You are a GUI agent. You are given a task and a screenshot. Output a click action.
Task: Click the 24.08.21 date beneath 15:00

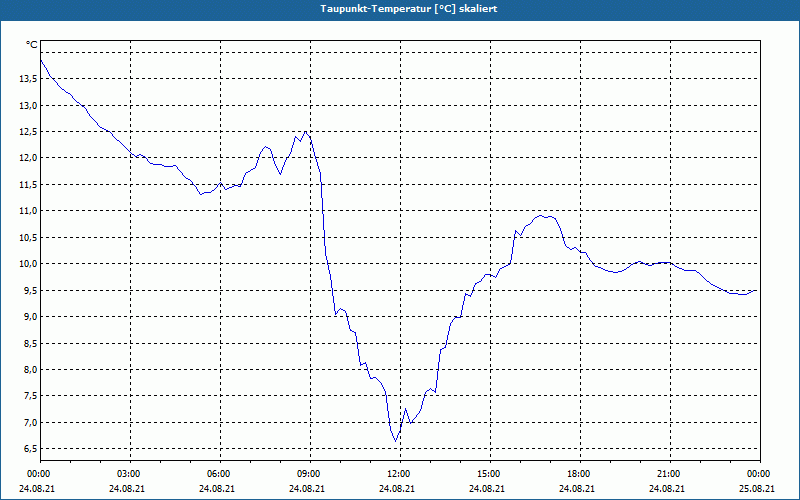click(487, 488)
